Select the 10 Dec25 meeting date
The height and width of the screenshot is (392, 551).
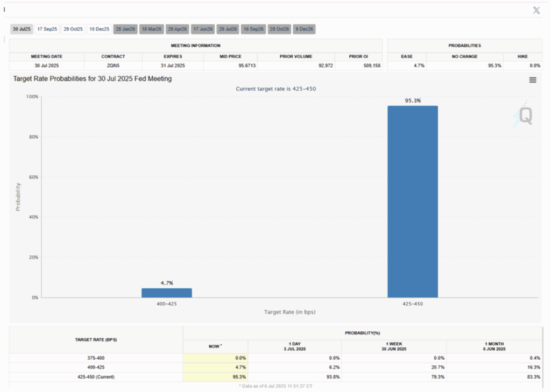[99, 29]
